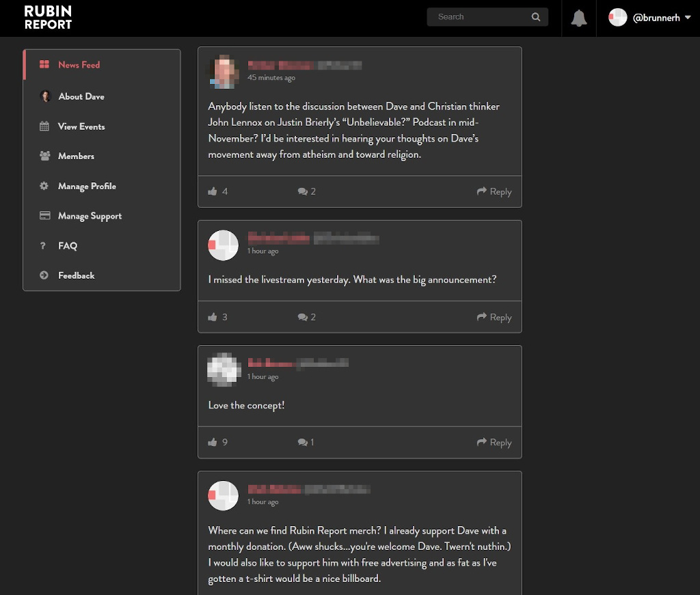This screenshot has height=595, width=700.
Task: Open the Rubin Report logo home link
Action: pyautogui.click(x=48, y=18)
